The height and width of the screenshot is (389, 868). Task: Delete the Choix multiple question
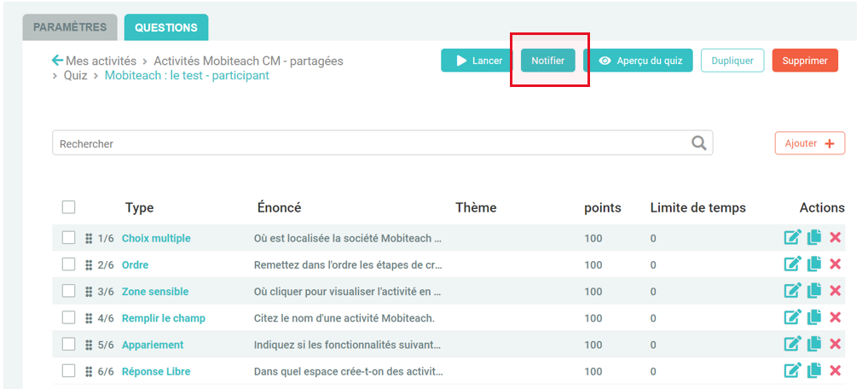point(836,238)
